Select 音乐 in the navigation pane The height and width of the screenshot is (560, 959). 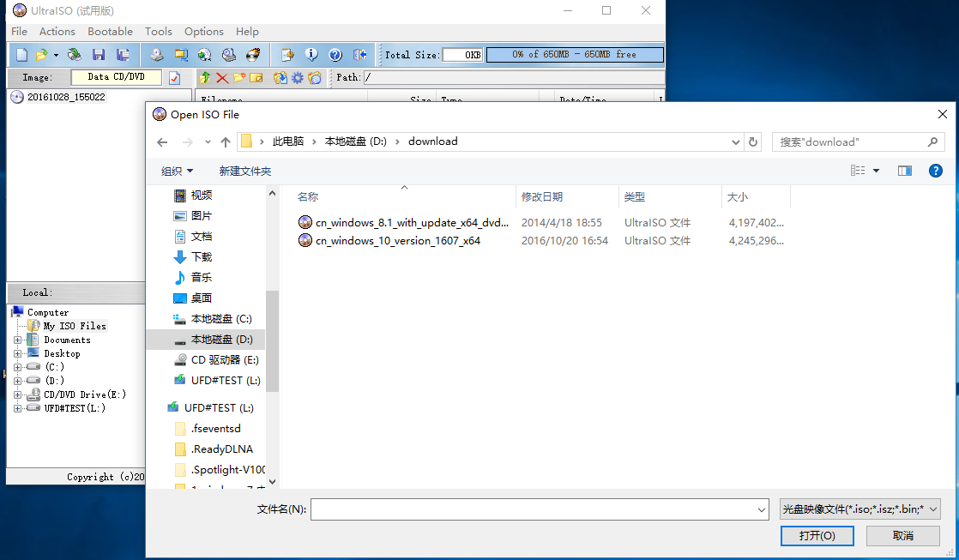click(202, 278)
